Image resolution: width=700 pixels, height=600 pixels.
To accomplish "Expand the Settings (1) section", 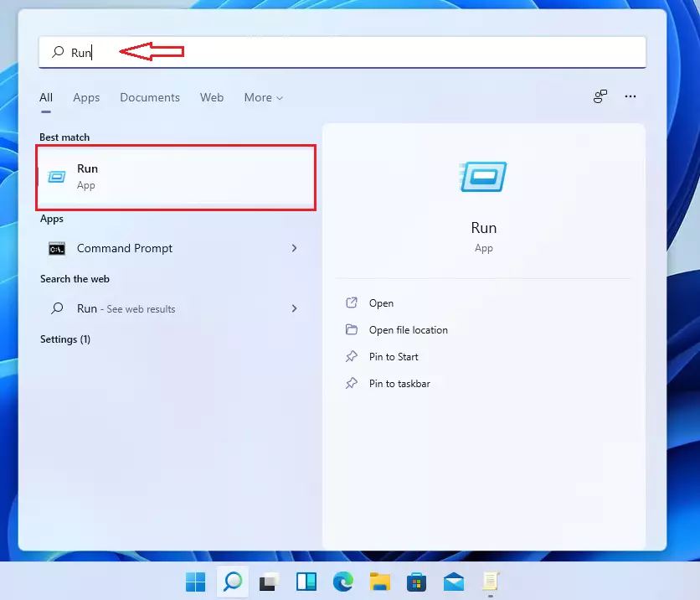I will tap(65, 339).
